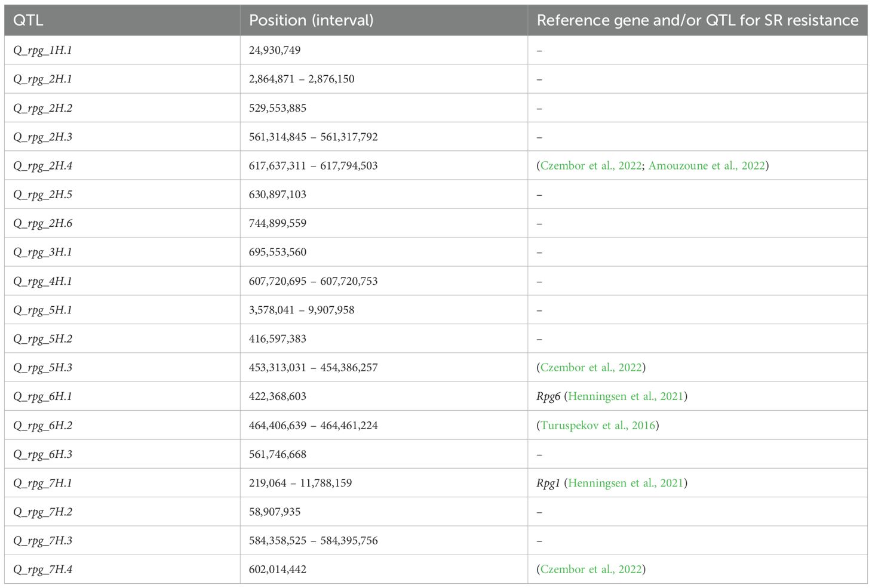
Task: Select the Q_rpg_6H.3 QTL name cell
Action: tap(42, 454)
